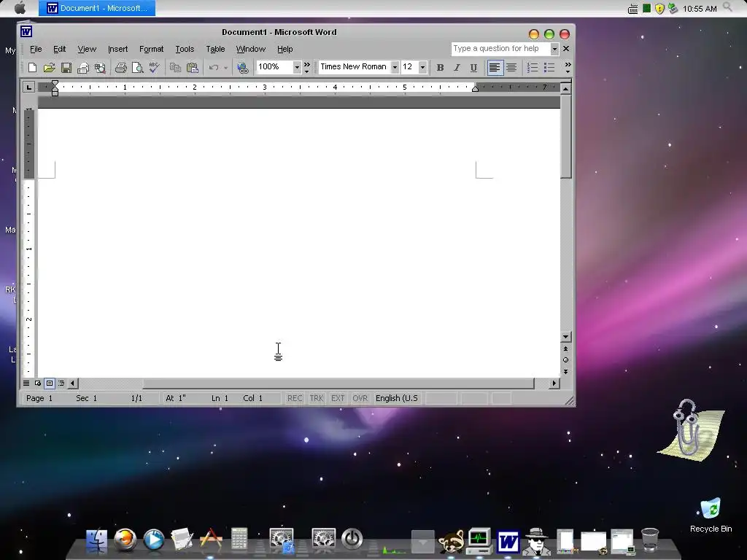Print the document using the printer icon
Image resolution: width=747 pixels, height=560 pixels.
[120, 68]
